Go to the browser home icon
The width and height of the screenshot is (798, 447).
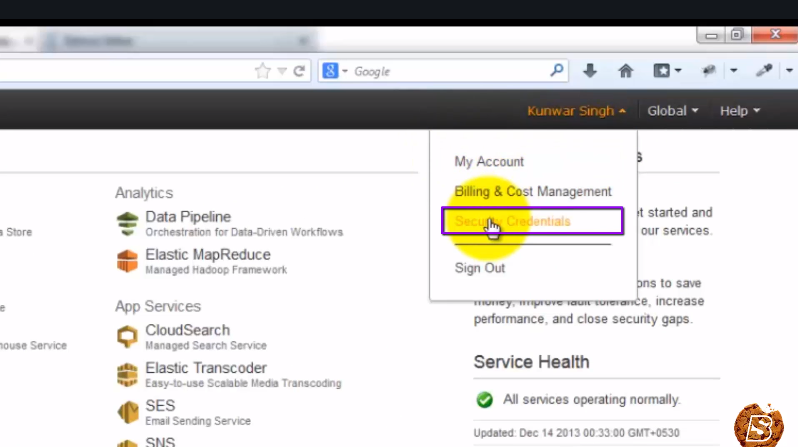click(x=625, y=70)
